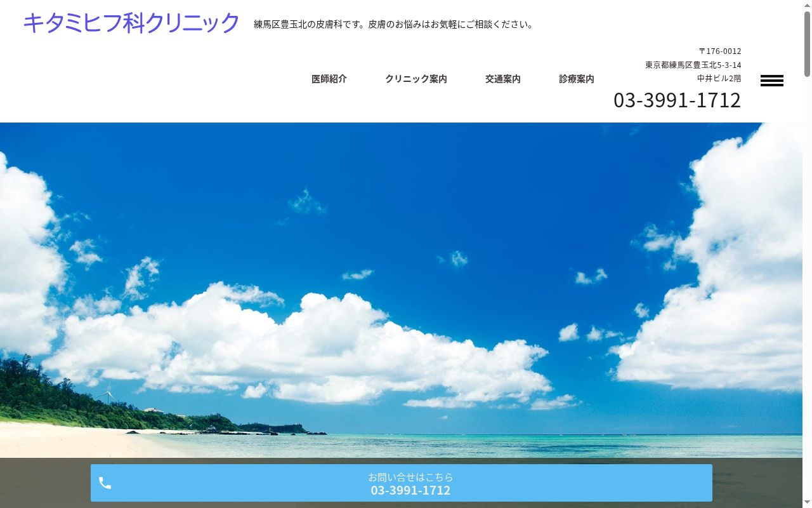
Task: Open the hamburger menu icon
Action: (x=771, y=81)
